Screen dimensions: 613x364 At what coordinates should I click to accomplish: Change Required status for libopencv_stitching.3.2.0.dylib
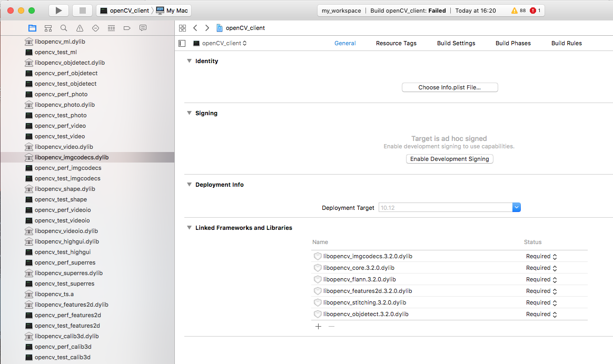click(541, 302)
